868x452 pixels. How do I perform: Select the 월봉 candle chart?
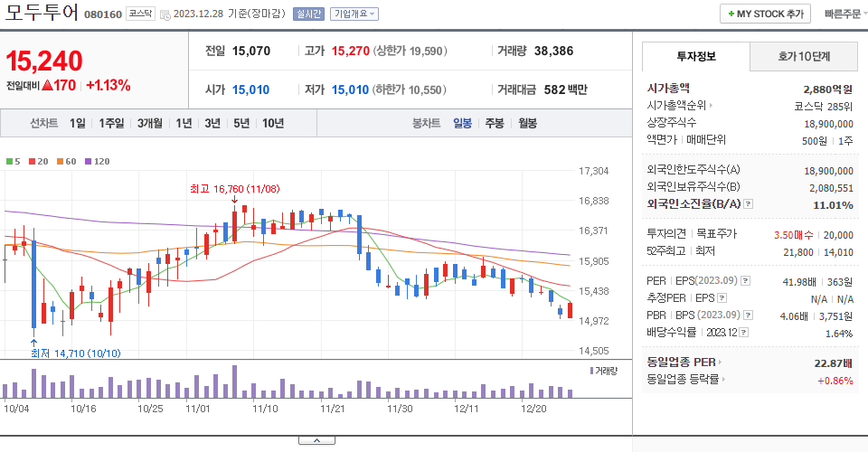(x=527, y=123)
